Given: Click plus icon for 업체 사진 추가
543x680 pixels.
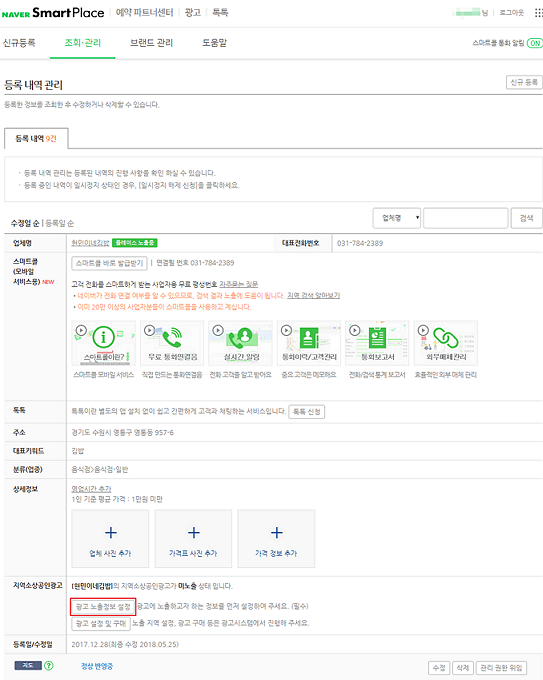Looking at the screenshot, I should click(111, 533).
